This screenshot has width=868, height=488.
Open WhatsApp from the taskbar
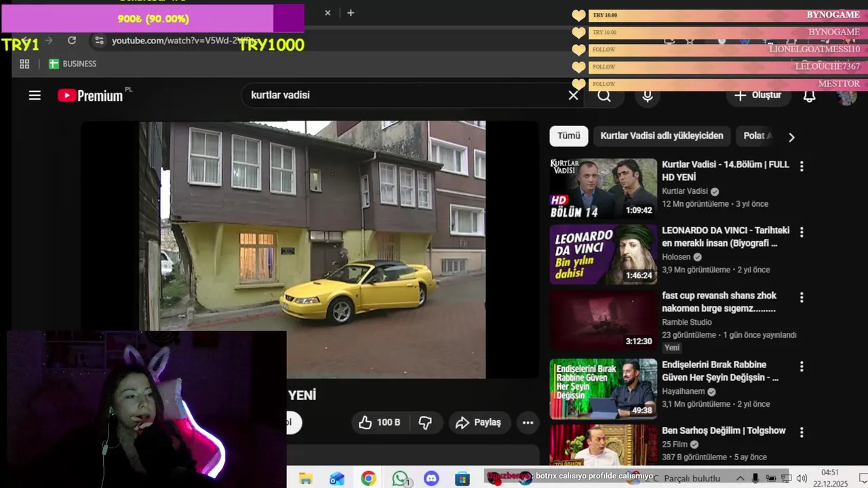pyautogui.click(x=400, y=479)
